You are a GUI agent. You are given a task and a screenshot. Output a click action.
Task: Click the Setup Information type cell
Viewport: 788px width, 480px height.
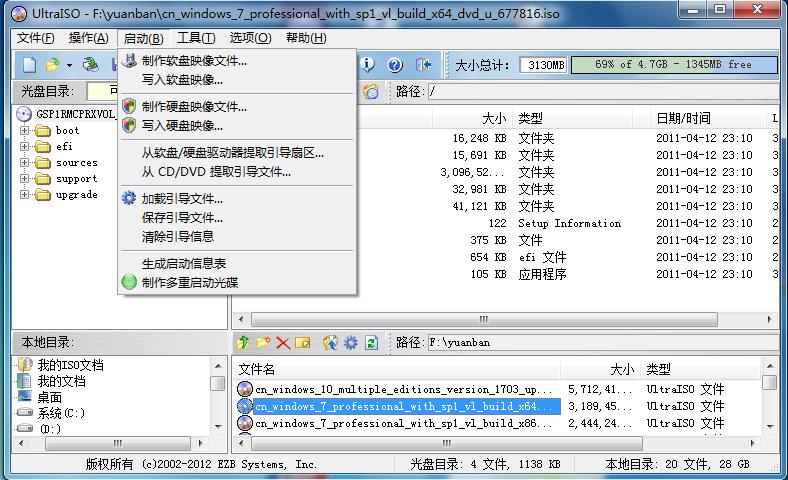(x=569, y=223)
